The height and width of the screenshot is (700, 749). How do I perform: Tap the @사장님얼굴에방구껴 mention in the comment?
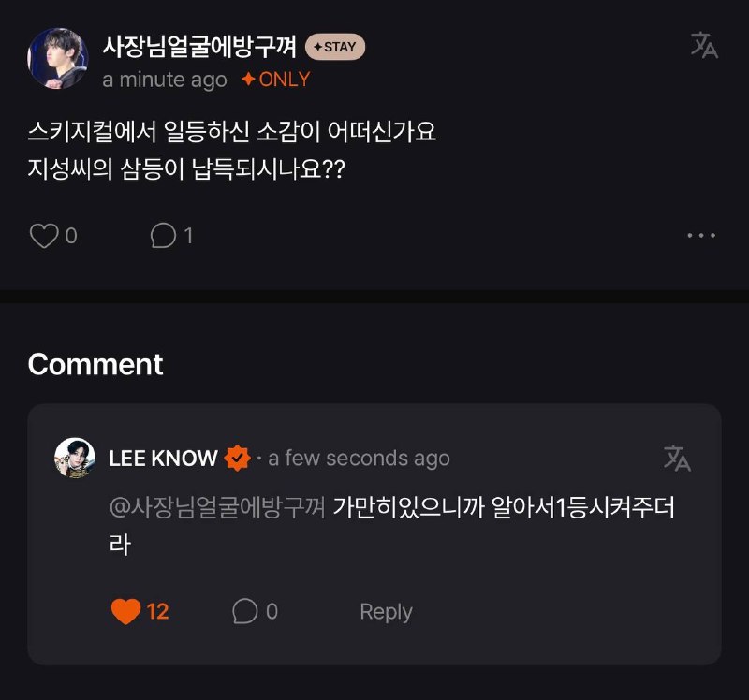[x=217, y=506]
